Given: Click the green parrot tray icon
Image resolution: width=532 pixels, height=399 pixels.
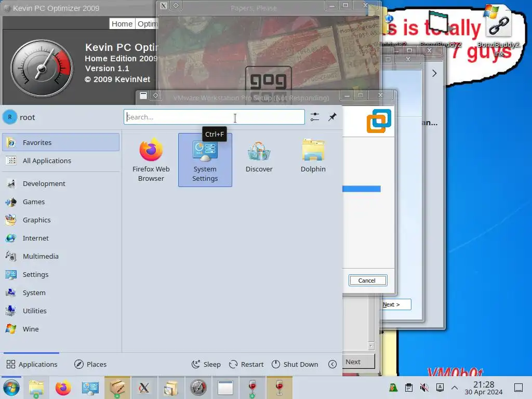Looking at the screenshot, I should [393, 388].
